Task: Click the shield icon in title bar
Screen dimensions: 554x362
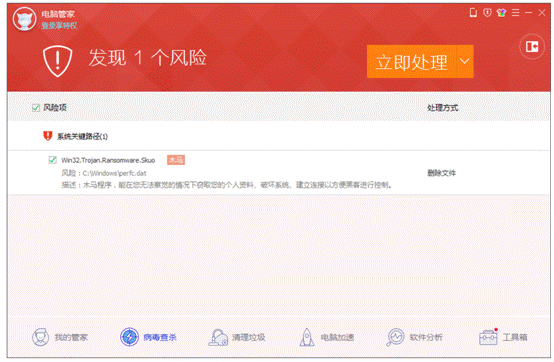Action: pos(487,13)
